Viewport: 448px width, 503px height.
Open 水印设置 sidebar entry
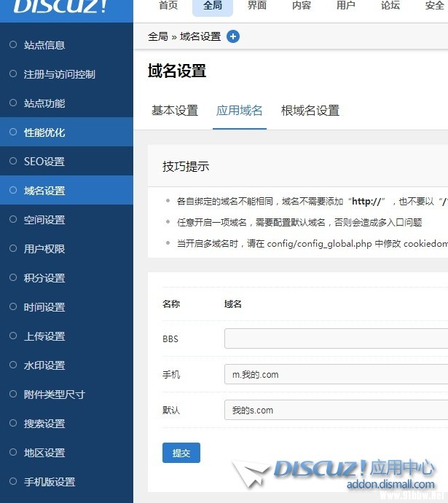(44, 365)
